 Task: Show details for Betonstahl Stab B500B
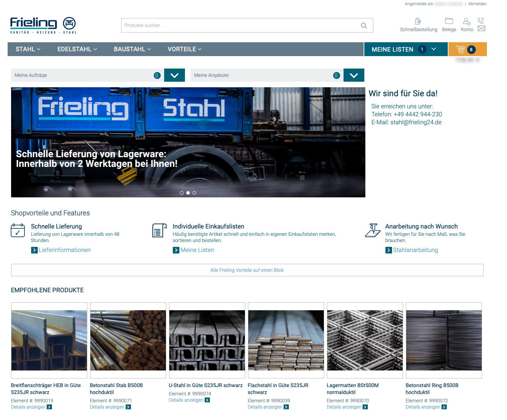(x=107, y=407)
